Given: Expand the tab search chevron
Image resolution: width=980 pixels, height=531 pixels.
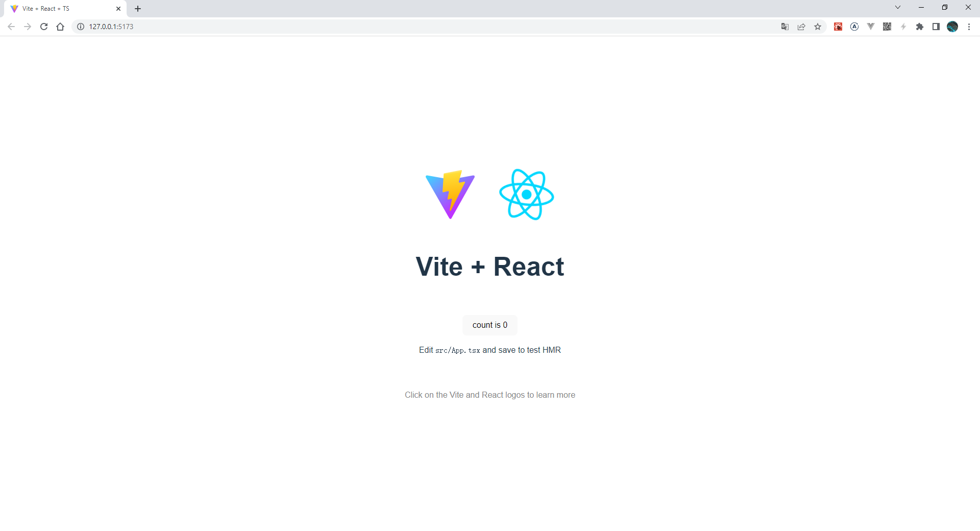Looking at the screenshot, I should pos(898,8).
